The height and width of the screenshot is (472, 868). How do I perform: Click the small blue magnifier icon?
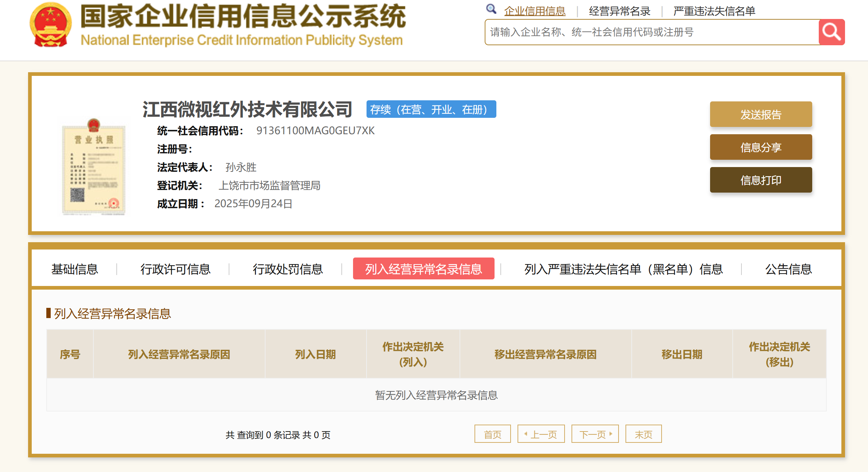[x=491, y=9]
